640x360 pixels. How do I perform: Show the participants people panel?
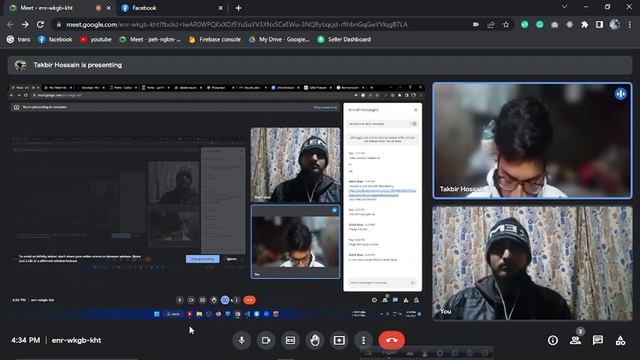(x=576, y=340)
